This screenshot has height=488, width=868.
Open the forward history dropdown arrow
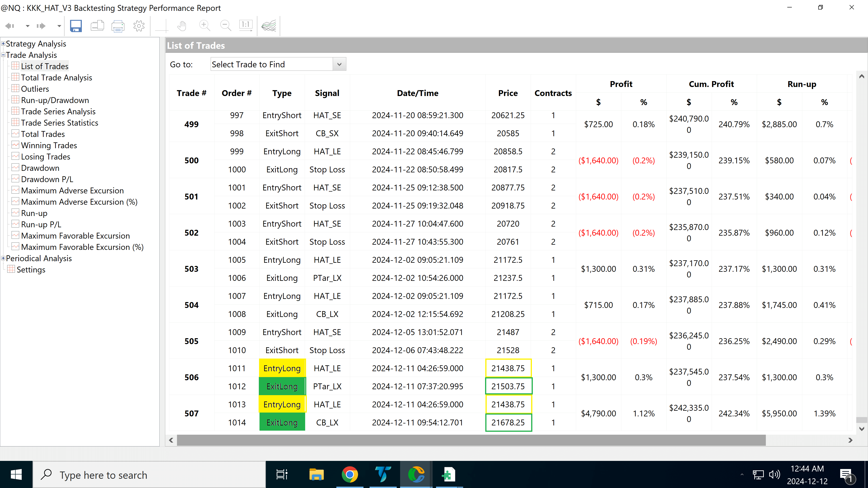(x=59, y=26)
